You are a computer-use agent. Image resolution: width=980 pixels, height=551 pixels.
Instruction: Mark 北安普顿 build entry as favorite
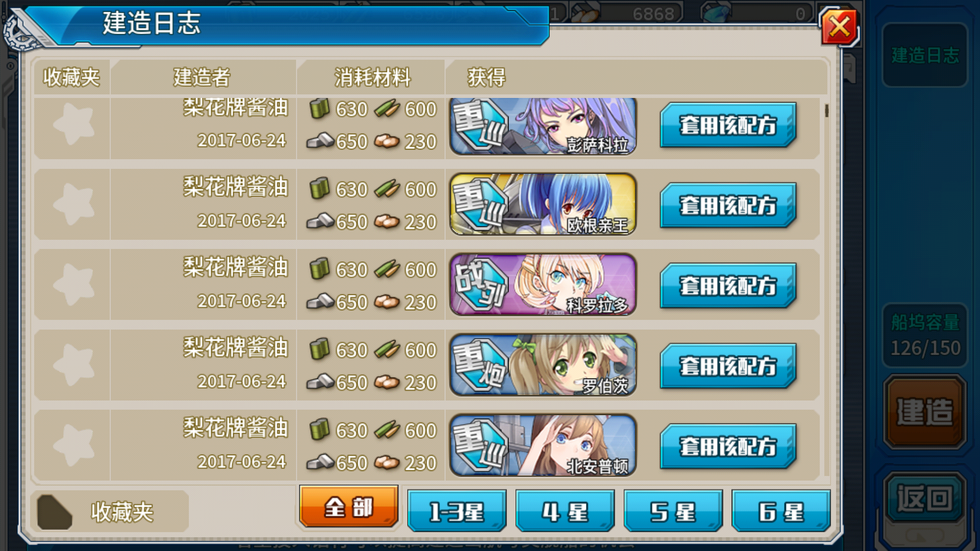(73, 445)
